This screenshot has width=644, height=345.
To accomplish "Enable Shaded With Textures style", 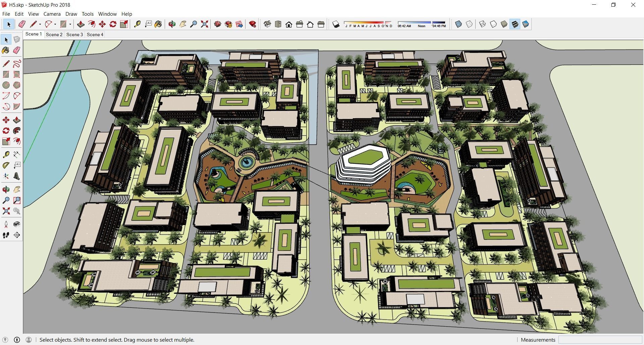I will coord(515,24).
